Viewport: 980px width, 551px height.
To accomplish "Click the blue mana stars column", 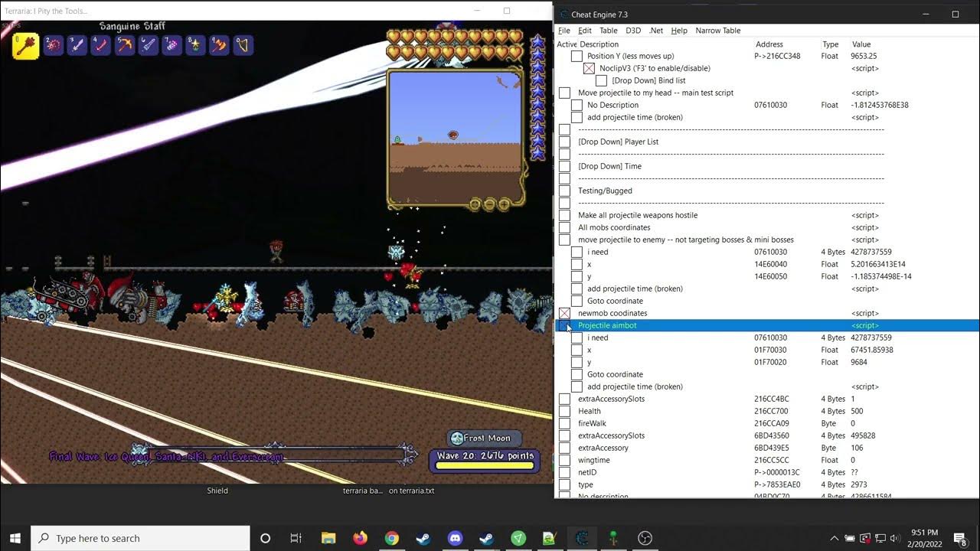I will tap(537, 97).
